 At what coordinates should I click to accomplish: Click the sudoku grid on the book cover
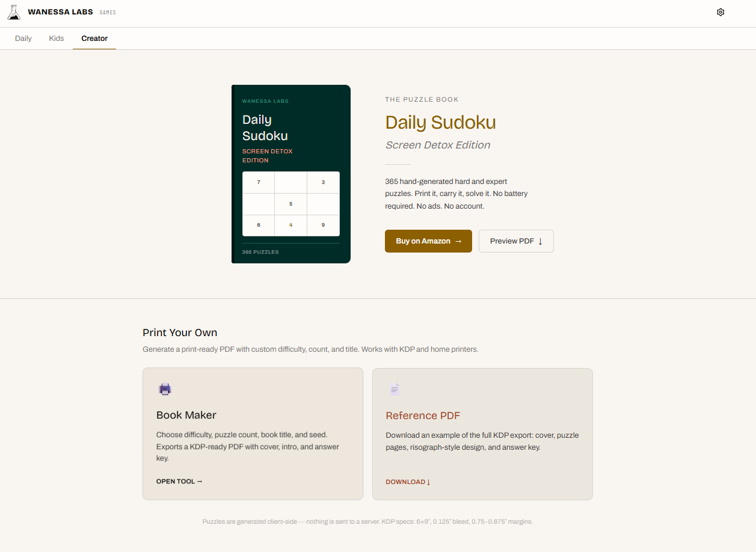point(291,204)
